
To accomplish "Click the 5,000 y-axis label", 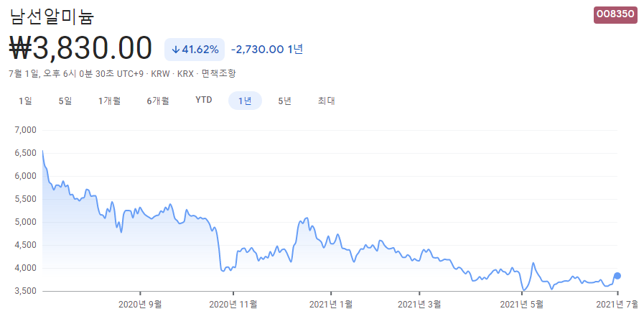I will [x=25, y=223].
